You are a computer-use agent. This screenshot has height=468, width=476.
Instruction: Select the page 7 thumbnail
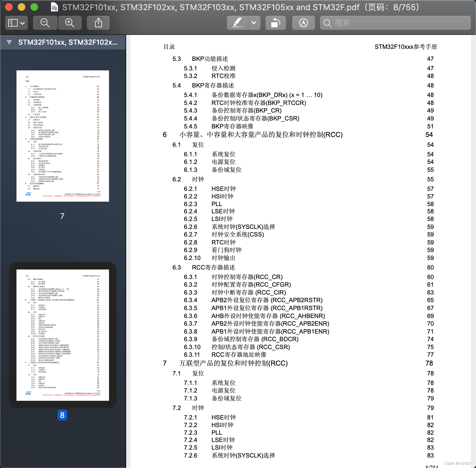[62, 136]
